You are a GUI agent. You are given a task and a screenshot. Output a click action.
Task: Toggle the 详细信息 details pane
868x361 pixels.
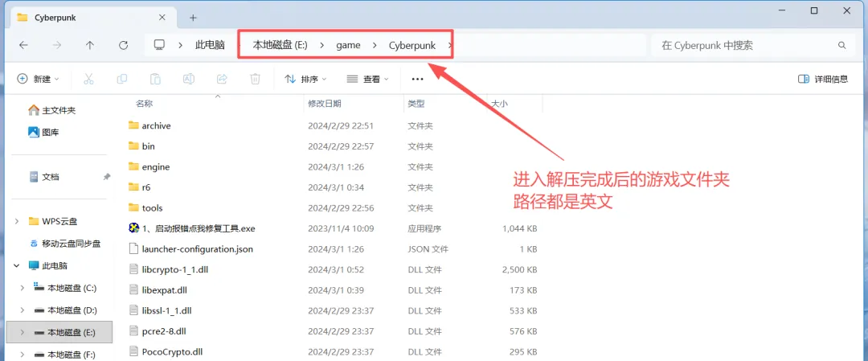pyautogui.click(x=823, y=79)
